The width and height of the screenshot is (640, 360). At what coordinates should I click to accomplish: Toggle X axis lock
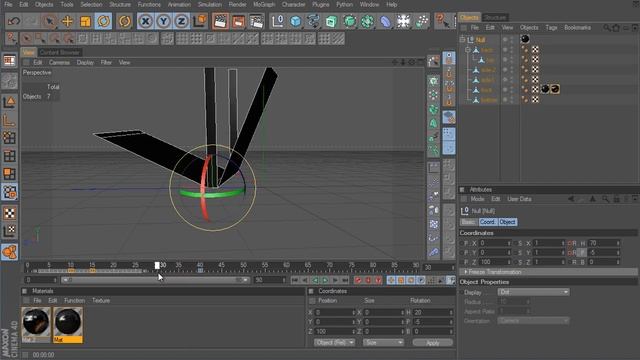coord(145,21)
